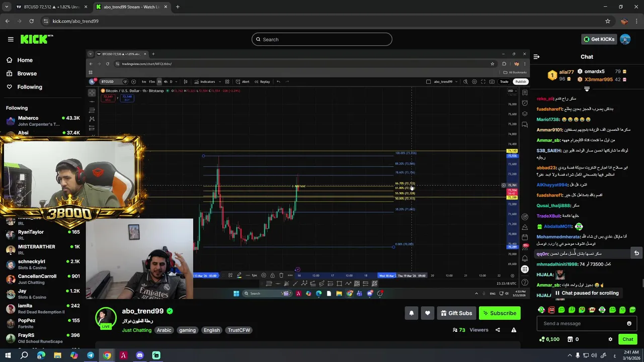Resume chat paused for scrolling
Viewport: 644px width, 362px height.
point(587,293)
